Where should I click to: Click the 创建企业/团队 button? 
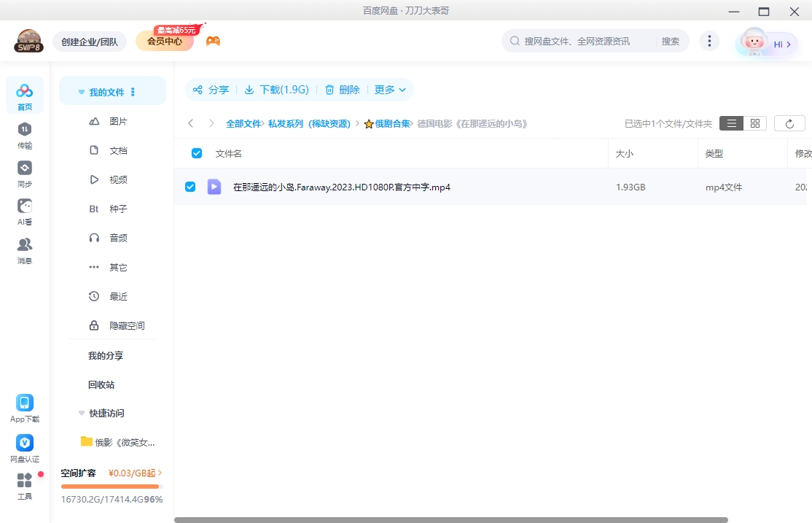90,42
